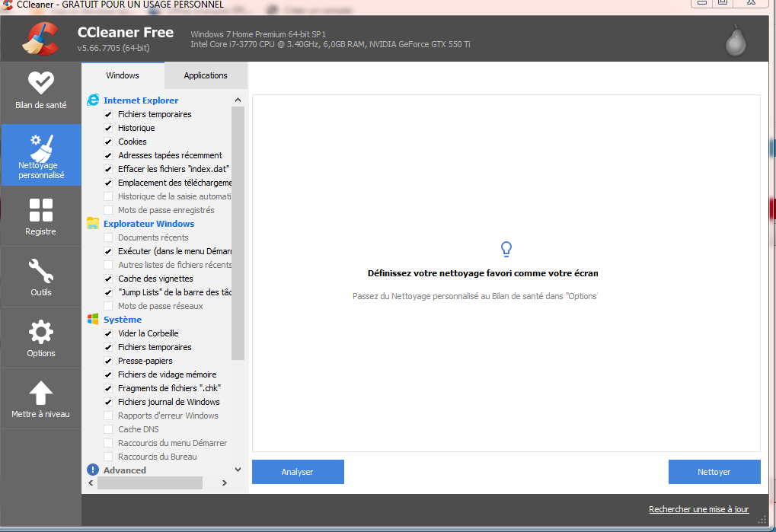Screen dimensions: 776x532
Task: Click the Nettoyer button
Action: [714, 472]
